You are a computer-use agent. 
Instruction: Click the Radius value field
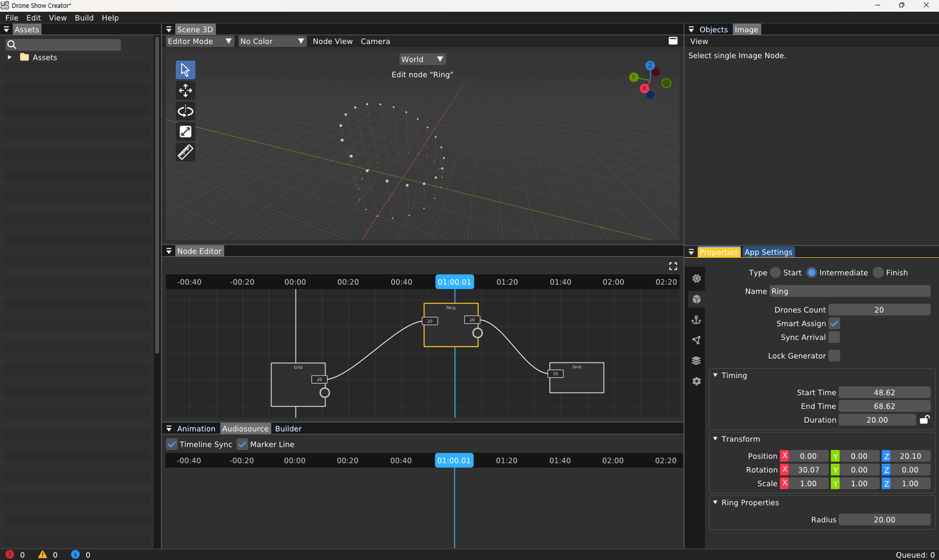click(x=884, y=519)
